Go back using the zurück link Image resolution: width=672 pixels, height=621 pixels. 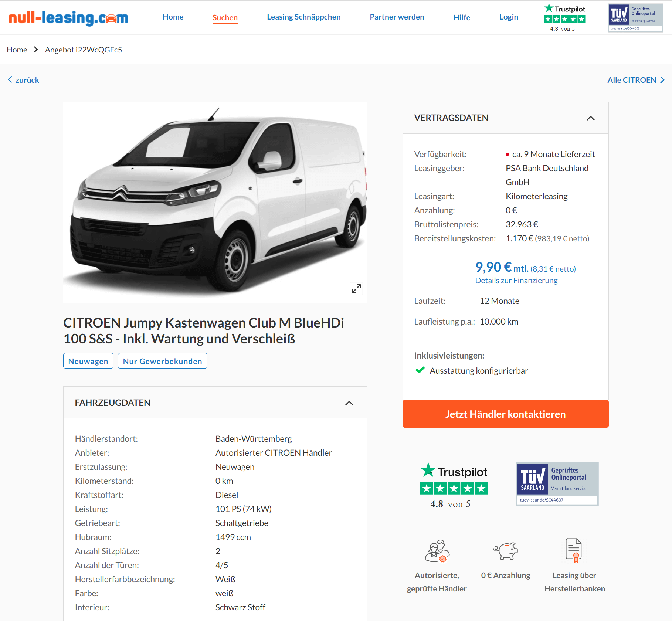(x=23, y=80)
